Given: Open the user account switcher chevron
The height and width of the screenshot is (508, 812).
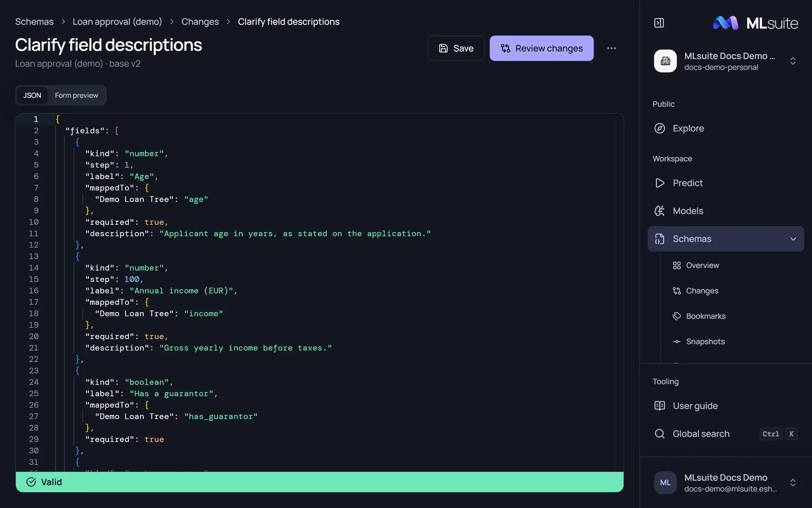Looking at the screenshot, I should tap(793, 483).
